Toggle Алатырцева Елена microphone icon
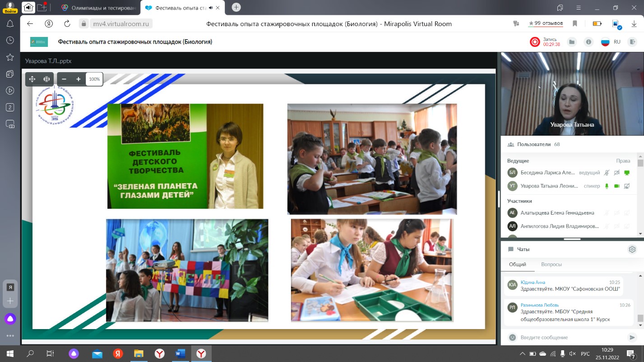The image size is (644, 362). click(x=607, y=213)
